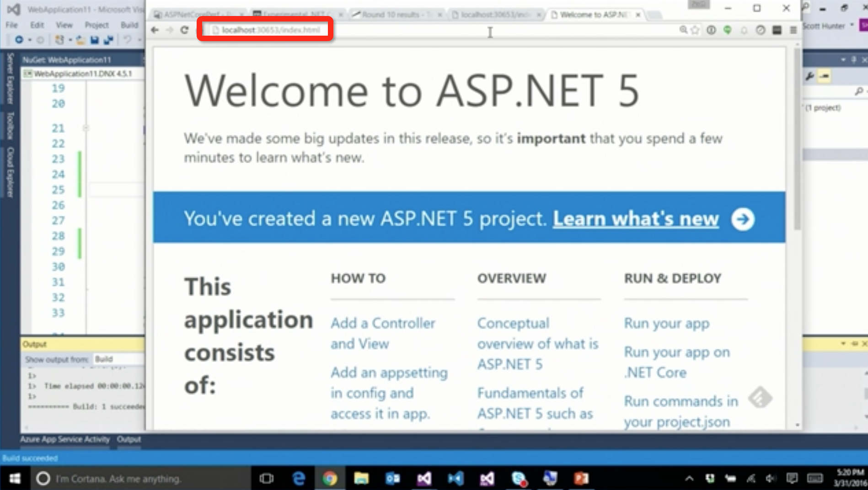The height and width of the screenshot is (490, 868).
Task: Open Task View on the taskbar
Action: [x=266, y=479]
